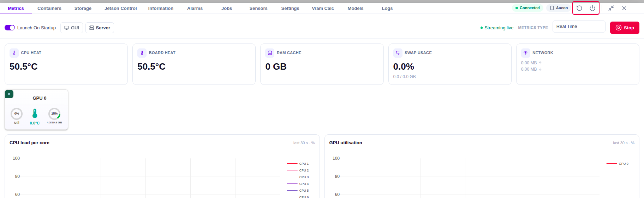This screenshot has width=644, height=198.
Task: Click the network upload 0.00 MB value
Action: click(x=529, y=63)
